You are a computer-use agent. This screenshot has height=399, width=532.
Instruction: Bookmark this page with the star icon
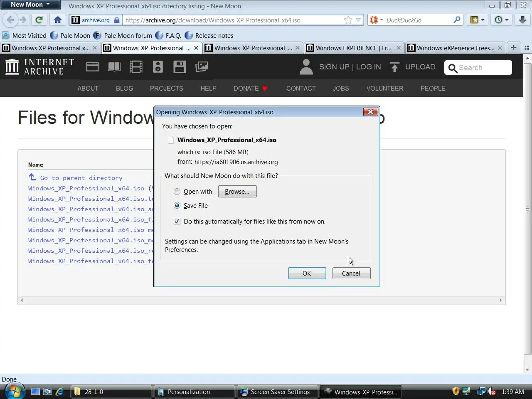(x=348, y=20)
